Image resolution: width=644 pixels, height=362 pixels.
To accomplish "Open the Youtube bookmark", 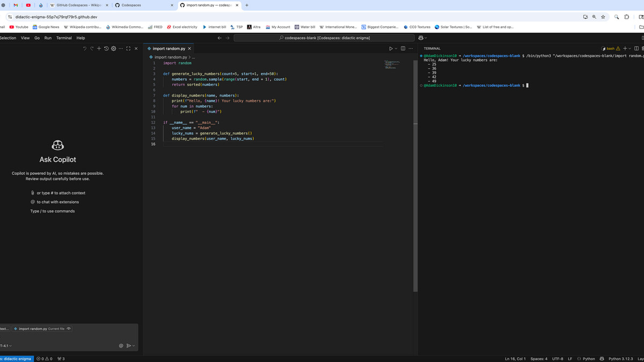I will click(19, 27).
